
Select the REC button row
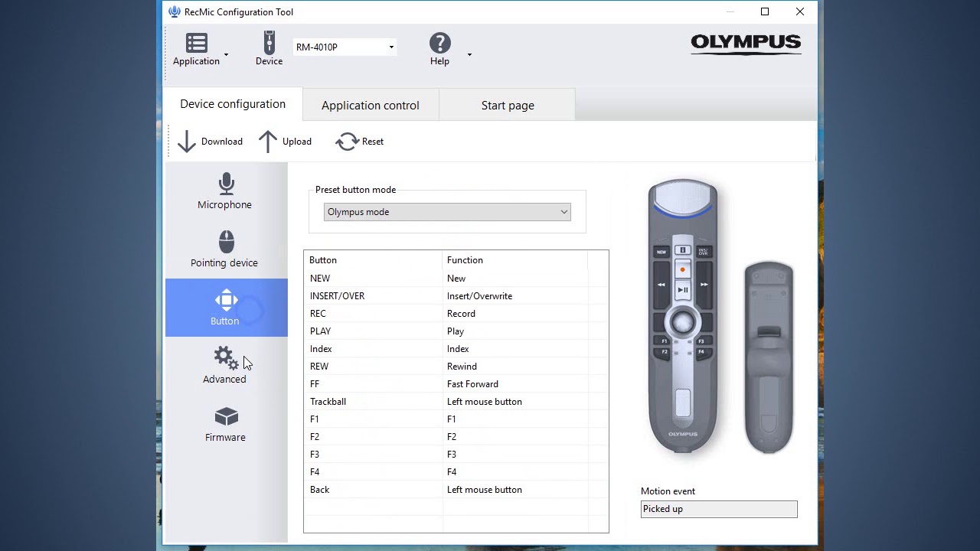[456, 314]
